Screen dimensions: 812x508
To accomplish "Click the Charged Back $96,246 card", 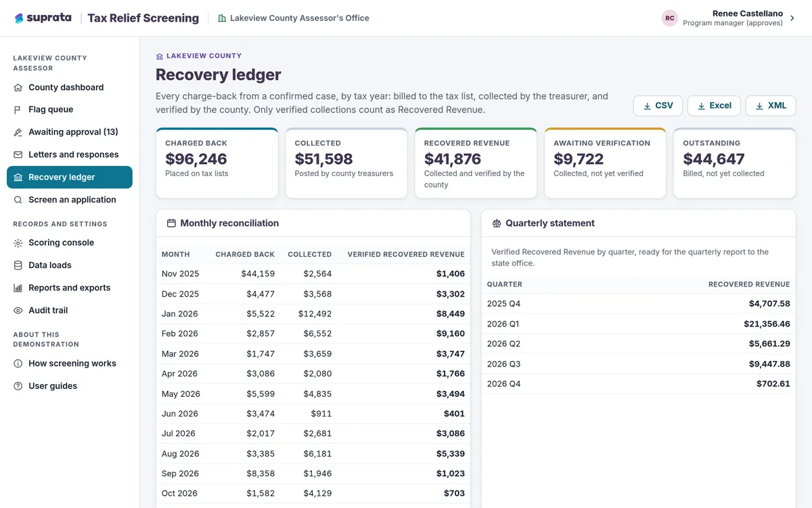I will click(217, 163).
